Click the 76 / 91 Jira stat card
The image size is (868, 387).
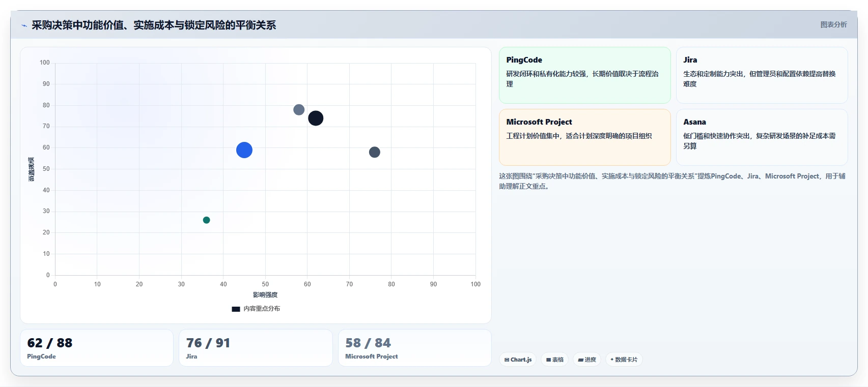pos(256,348)
